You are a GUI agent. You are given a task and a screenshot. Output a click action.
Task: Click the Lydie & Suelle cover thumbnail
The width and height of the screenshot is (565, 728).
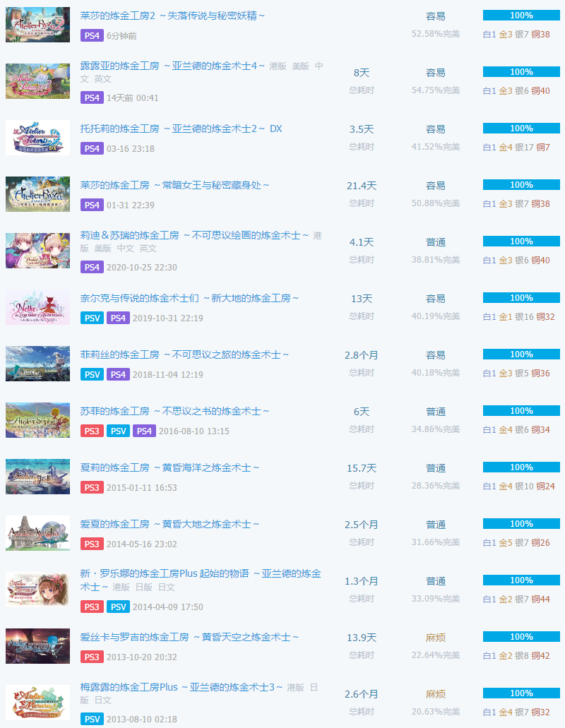37,251
